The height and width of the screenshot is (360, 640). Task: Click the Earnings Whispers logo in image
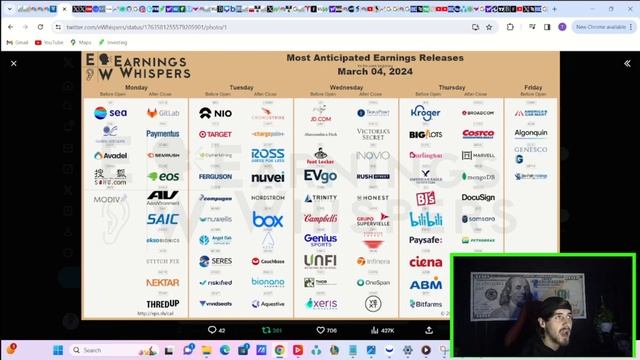(x=138, y=67)
